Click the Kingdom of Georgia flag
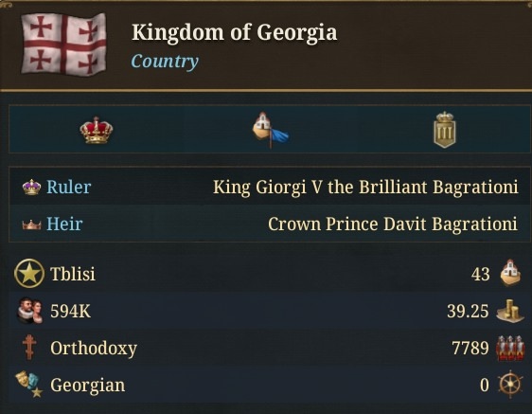 click(x=63, y=45)
